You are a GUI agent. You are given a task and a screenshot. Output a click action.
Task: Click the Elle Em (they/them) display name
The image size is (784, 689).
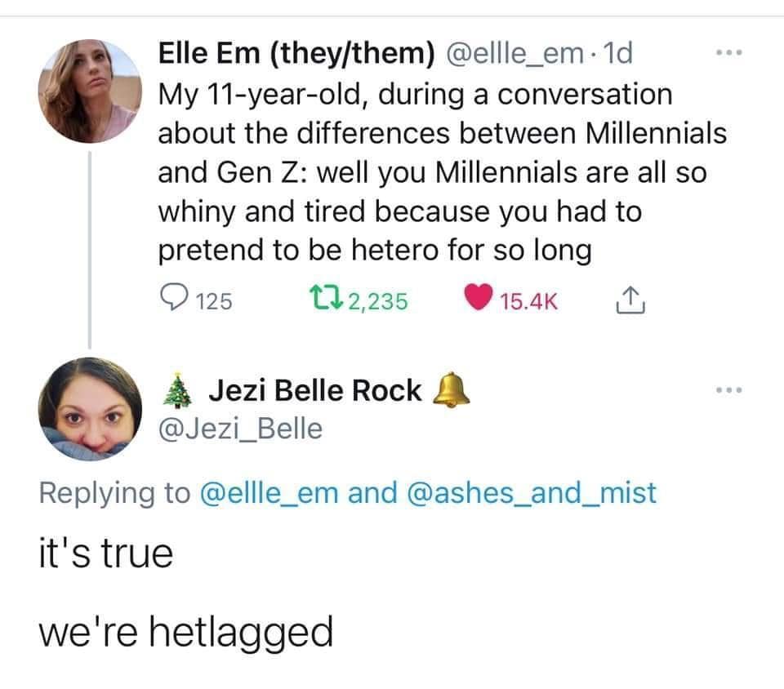click(296, 56)
